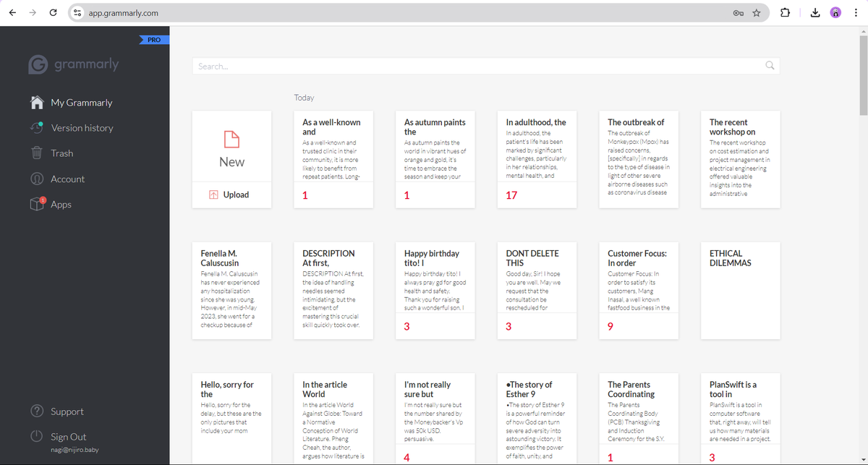This screenshot has height=465, width=868.
Task: Click the Upload arrow icon
Action: click(x=213, y=195)
